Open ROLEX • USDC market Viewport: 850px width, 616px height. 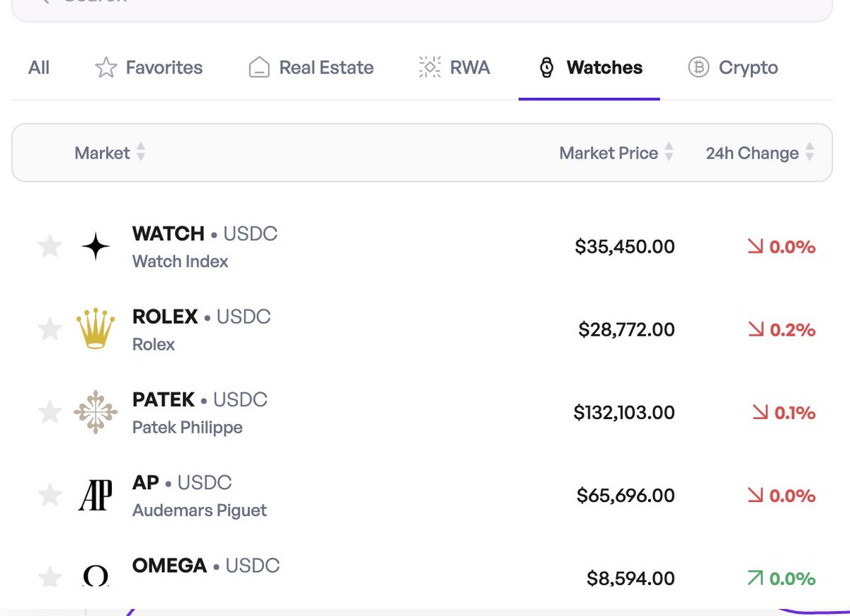(202, 316)
